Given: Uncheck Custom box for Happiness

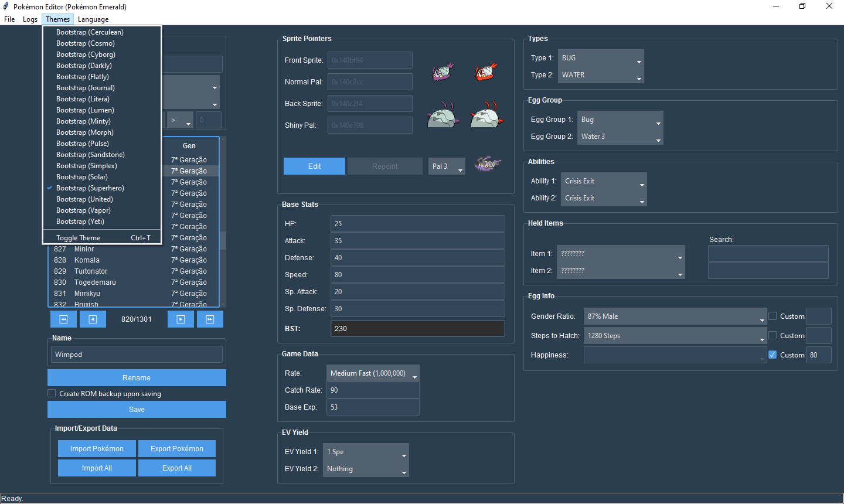Looking at the screenshot, I should coord(772,355).
